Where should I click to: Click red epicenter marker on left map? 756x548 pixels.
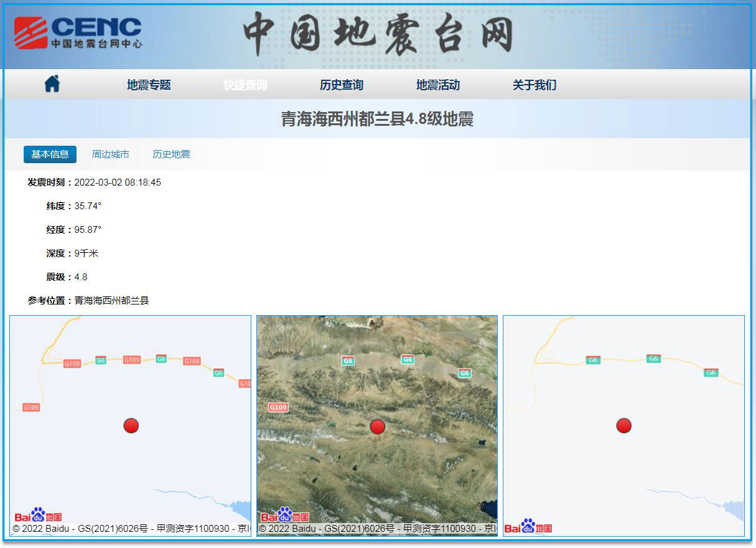pyautogui.click(x=131, y=426)
